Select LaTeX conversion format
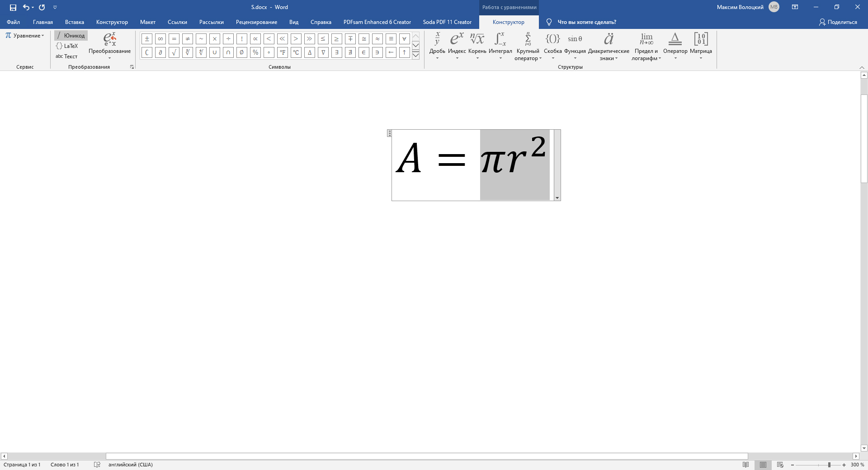This screenshot has width=868, height=470. 67,46
